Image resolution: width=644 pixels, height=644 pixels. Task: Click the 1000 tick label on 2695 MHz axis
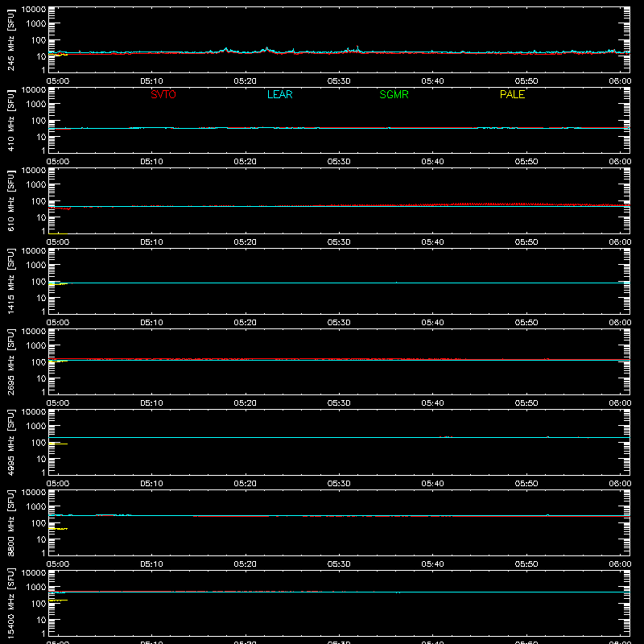pos(36,346)
